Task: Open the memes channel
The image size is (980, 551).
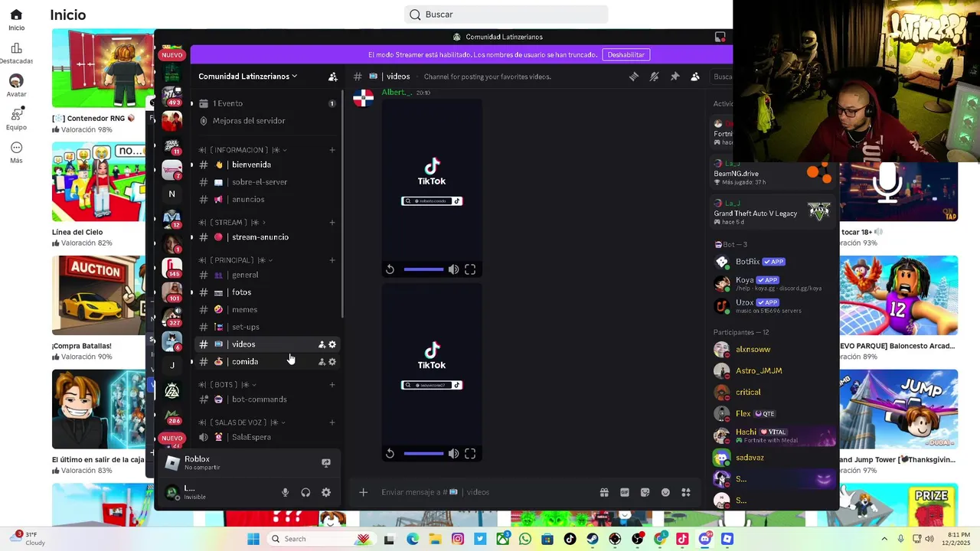Action: [266, 309]
